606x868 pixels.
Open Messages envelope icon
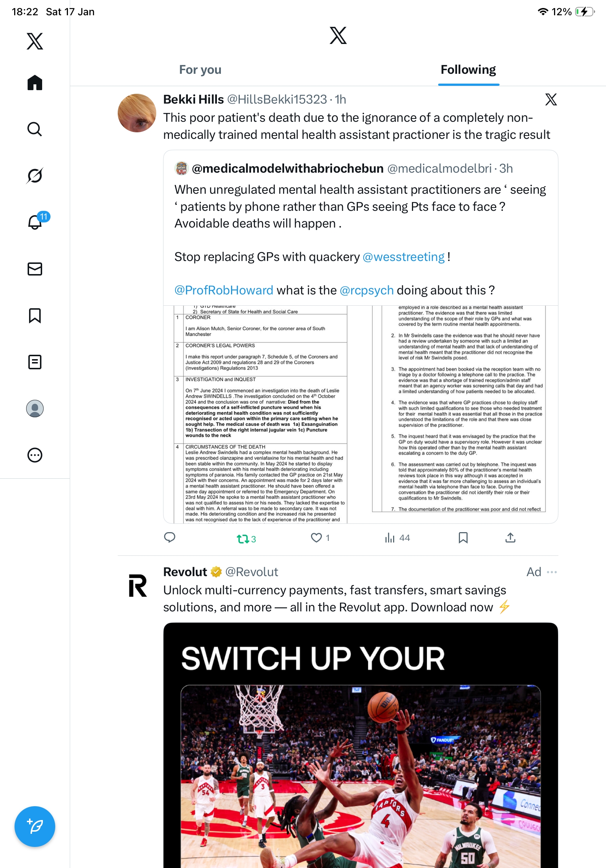click(35, 269)
